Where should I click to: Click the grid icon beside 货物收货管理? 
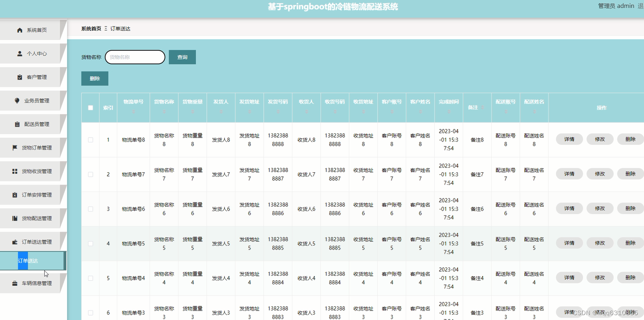tap(15, 171)
